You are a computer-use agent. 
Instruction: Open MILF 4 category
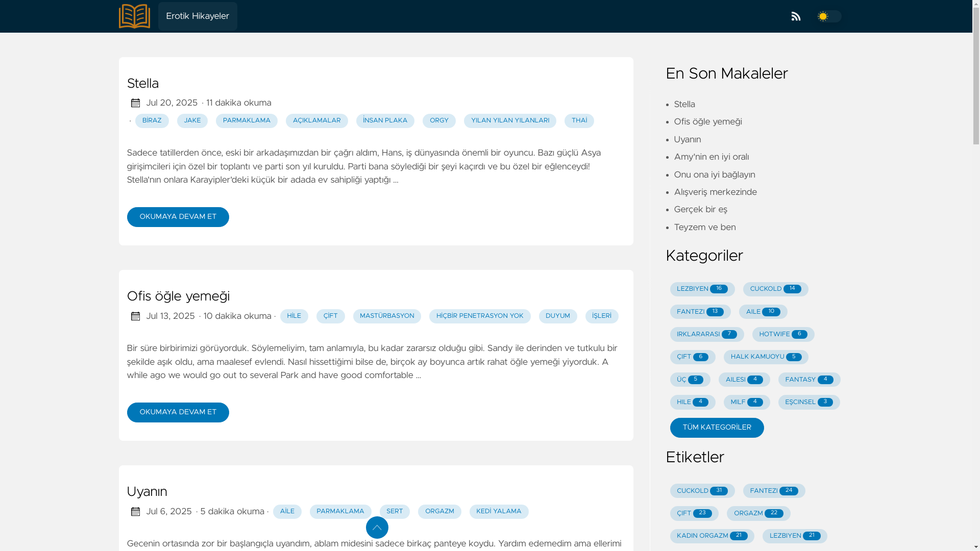point(746,402)
